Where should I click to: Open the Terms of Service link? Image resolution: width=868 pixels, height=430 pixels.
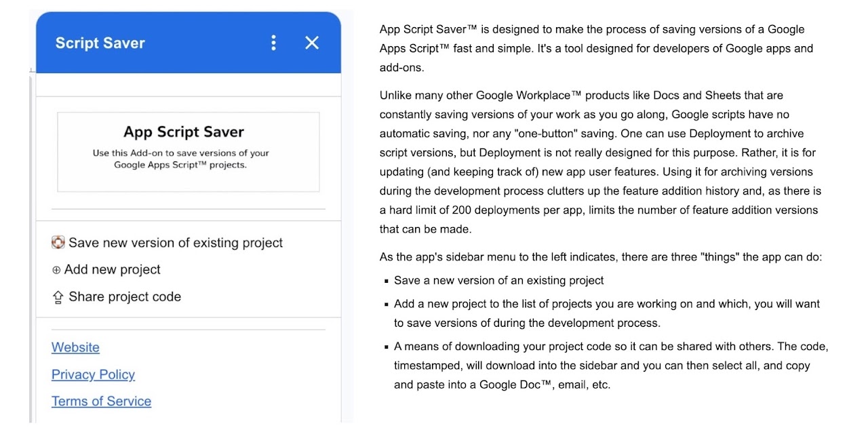[101, 402]
